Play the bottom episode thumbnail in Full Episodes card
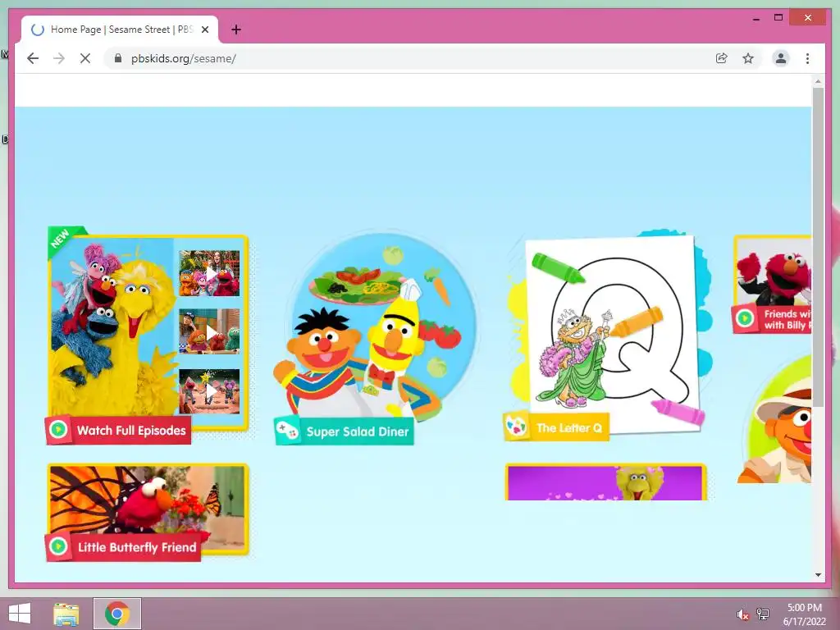This screenshot has height=630, width=840. pyautogui.click(x=209, y=391)
